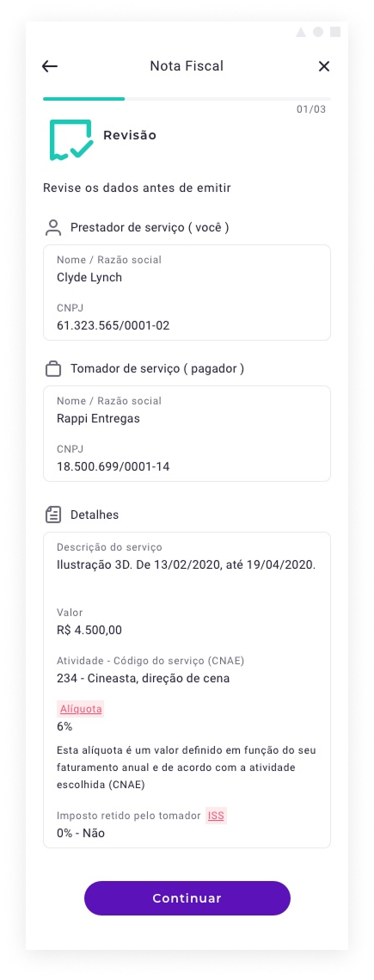This screenshot has width=374, height=980.
Task: Select the CNPJ 18.500.699/0001-14 field
Action: pos(187,459)
